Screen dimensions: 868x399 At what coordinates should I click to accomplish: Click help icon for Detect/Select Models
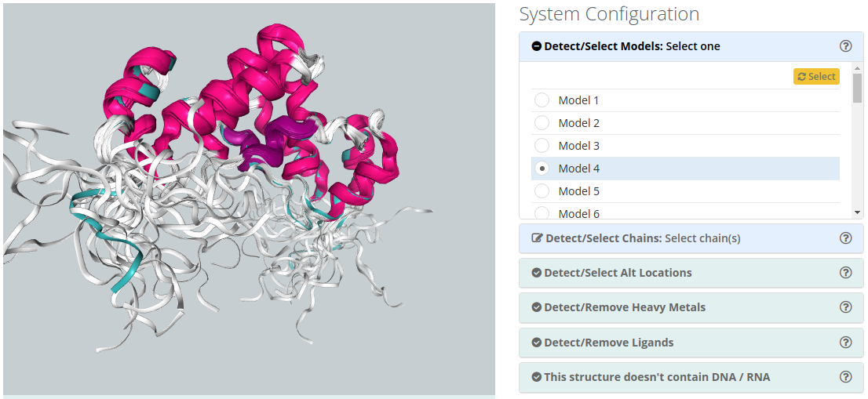(x=845, y=46)
